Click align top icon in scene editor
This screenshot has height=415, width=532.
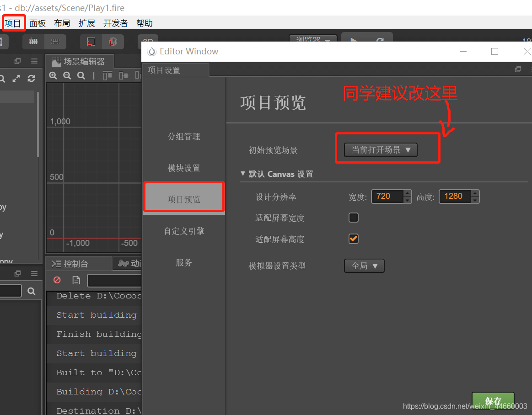coord(107,75)
